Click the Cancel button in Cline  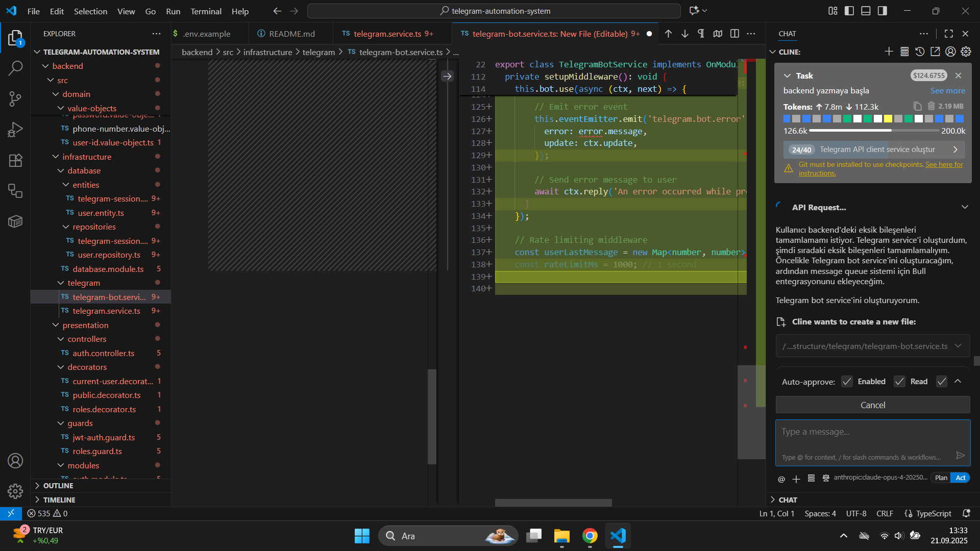[873, 405]
